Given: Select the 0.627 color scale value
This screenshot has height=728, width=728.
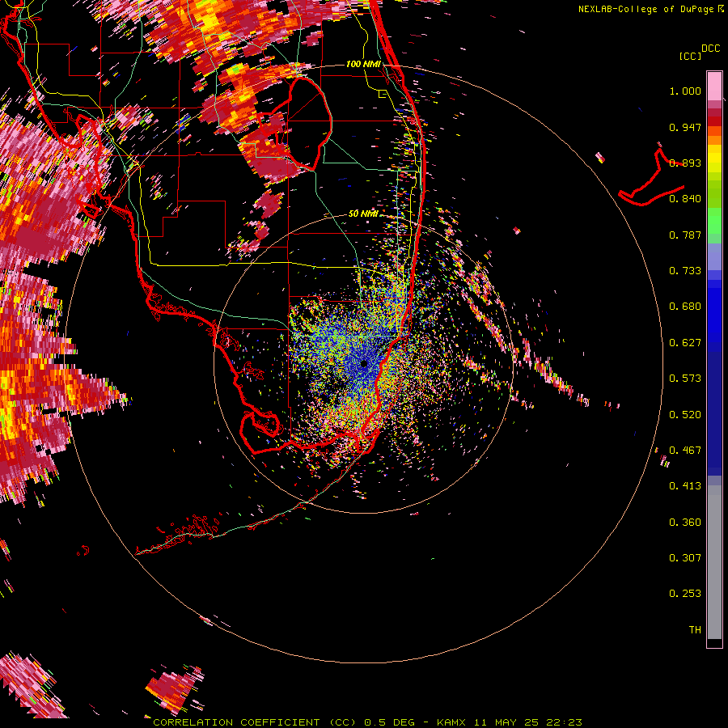Looking at the screenshot, I should click(x=685, y=343).
